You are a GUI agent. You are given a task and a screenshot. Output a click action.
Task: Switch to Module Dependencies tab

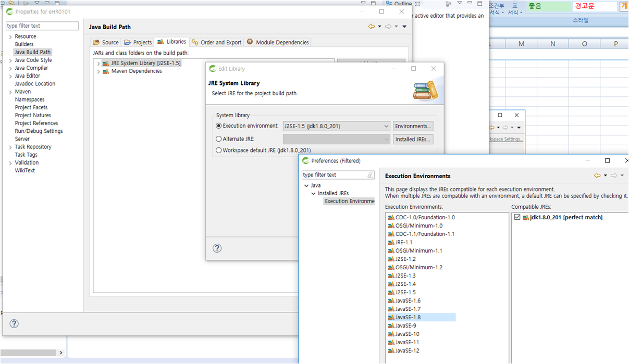click(x=278, y=42)
